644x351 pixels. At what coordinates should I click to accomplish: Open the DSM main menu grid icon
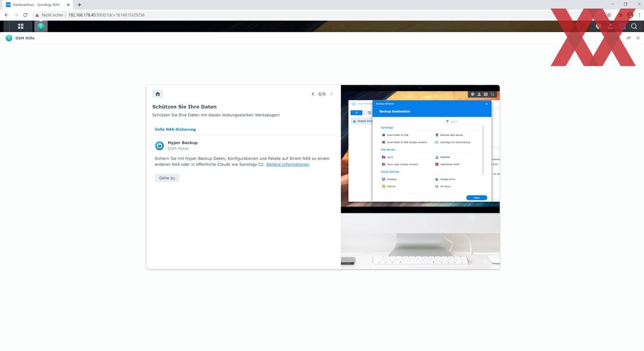click(20, 26)
